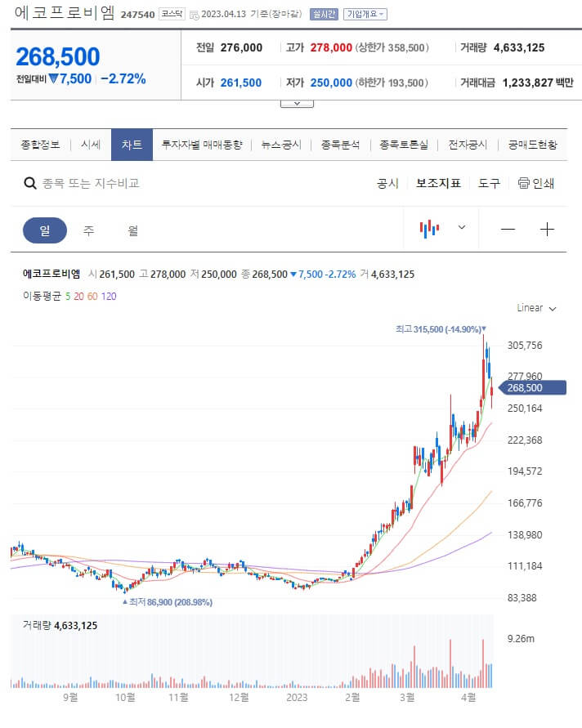Switch to 주 weekly chart view
582x728 pixels.
click(x=87, y=230)
